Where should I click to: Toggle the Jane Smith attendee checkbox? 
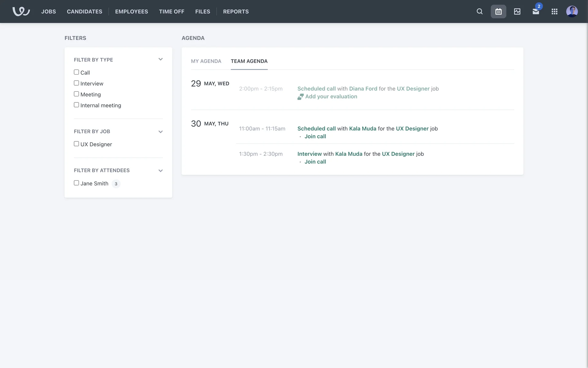pyautogui.click(x=76, y=183)
